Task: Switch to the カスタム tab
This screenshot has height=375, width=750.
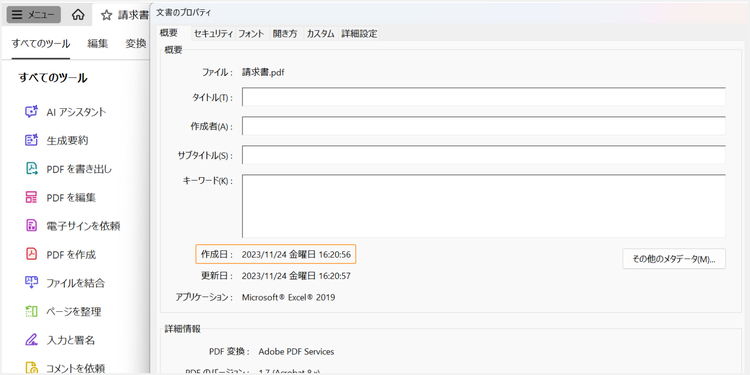Action: 320,33
